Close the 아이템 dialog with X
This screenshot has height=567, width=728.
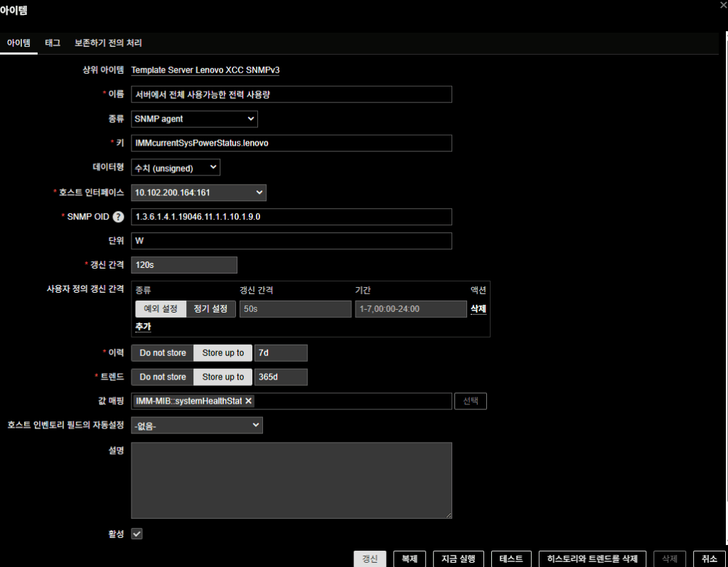click(x=723, y=4)
